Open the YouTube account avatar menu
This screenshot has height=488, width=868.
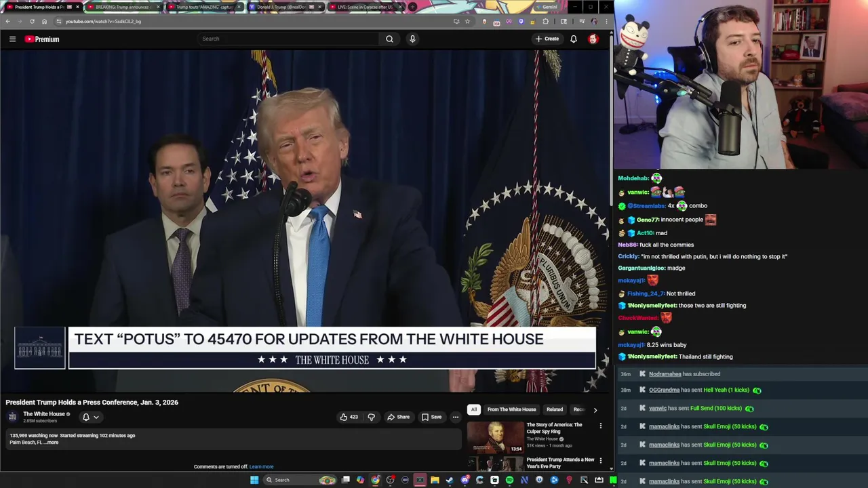[593, 39]
